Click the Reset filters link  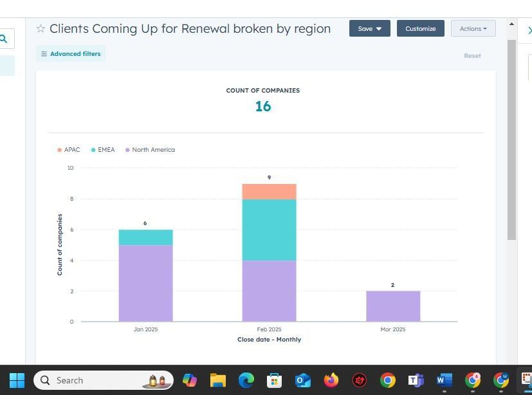pyautogui.click(x=472, y=56)
